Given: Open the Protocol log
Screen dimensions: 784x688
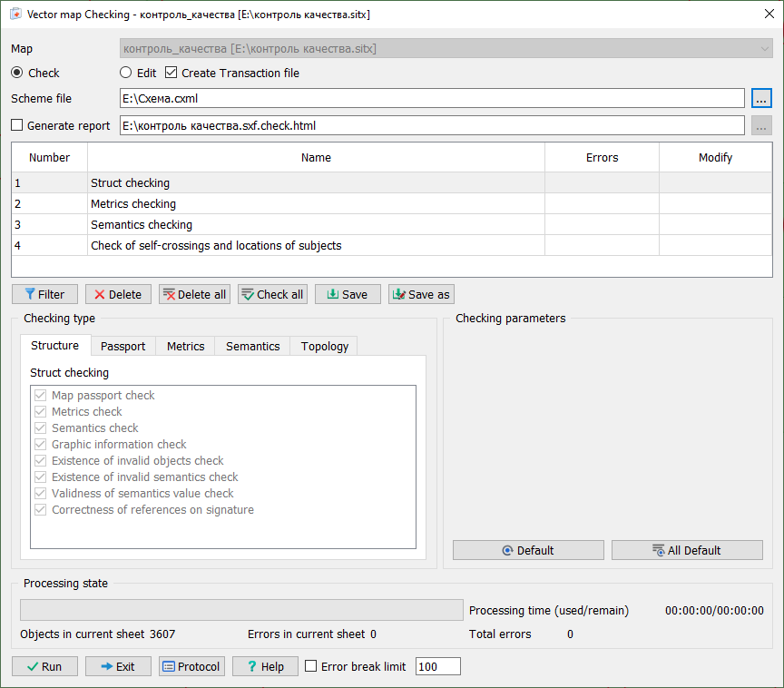Looking at the screenshot, I should (191, 666).
